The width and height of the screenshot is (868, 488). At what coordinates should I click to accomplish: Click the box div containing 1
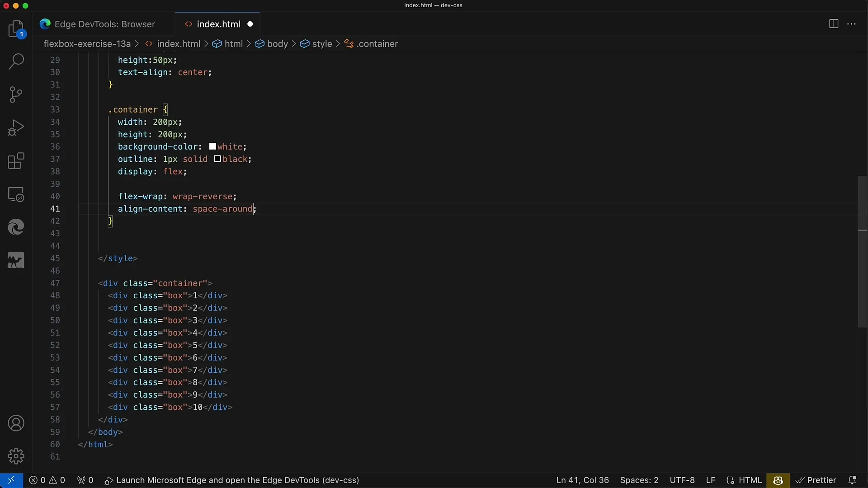[x=168, y=296]
